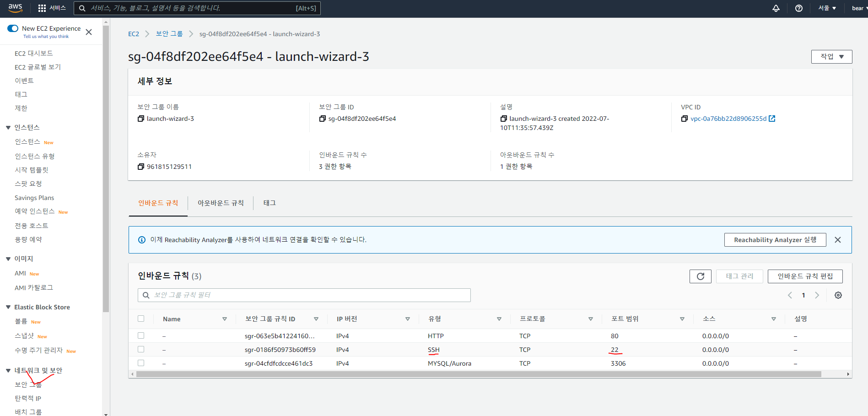Screen dimensions: 868x416
Task: Click sidebar vertical scrollbar
Action: click(106, 169)
